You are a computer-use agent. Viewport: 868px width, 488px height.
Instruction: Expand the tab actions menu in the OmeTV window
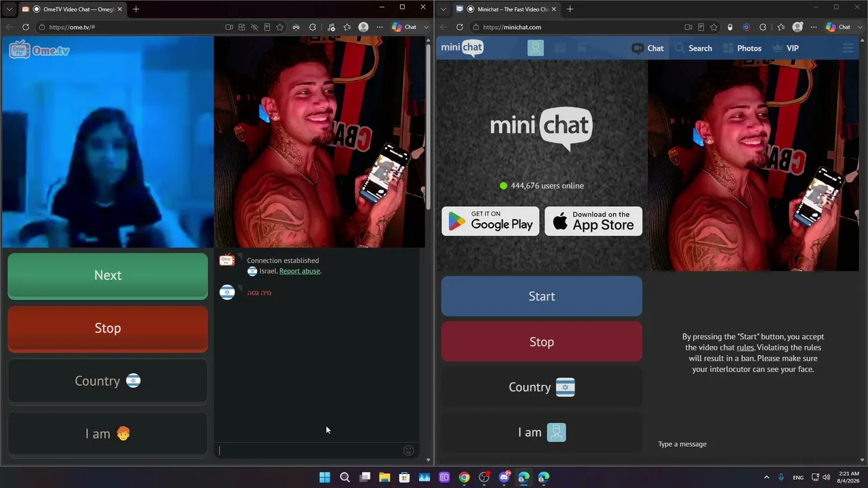(9, 9)
